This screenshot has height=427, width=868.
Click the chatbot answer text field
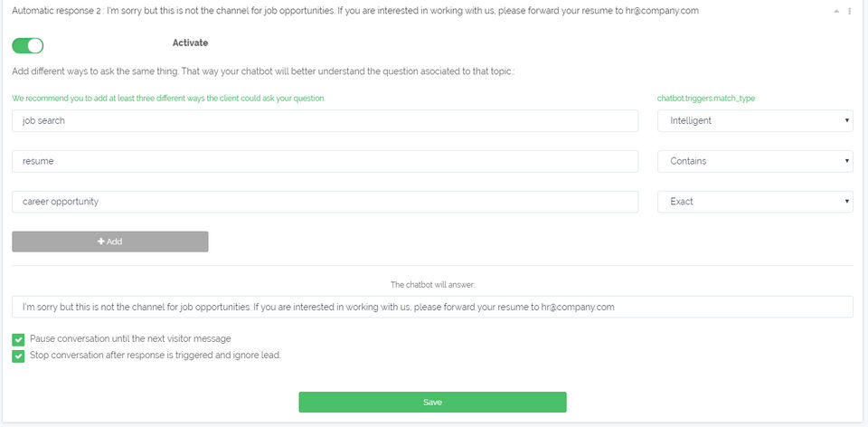(x=432, y=307)
